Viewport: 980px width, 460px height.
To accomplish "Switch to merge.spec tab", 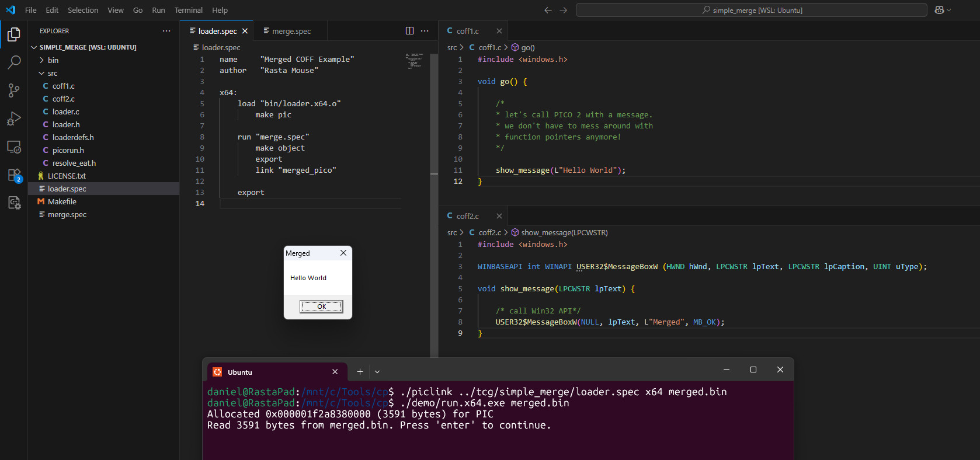I will [291, 31].
